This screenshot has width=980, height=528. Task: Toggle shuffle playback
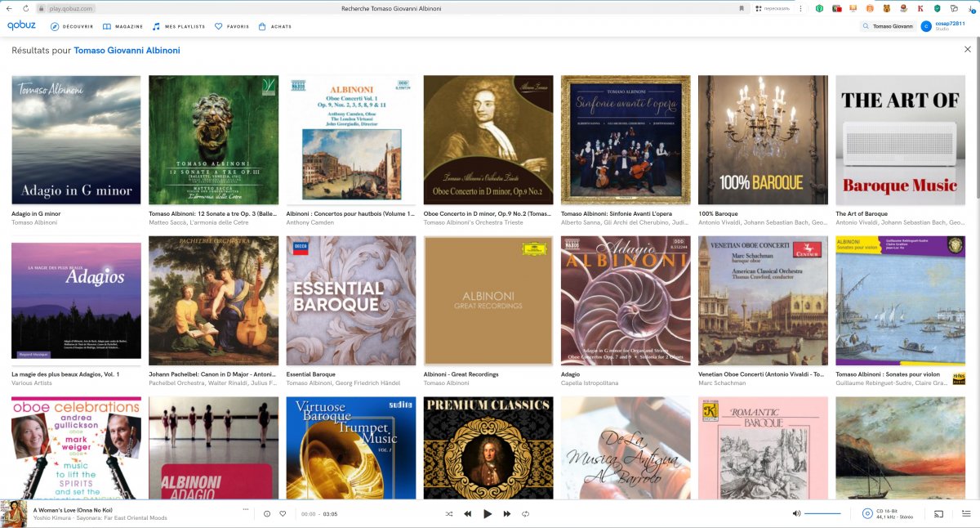pyautogui.click(x=448, y=514)
